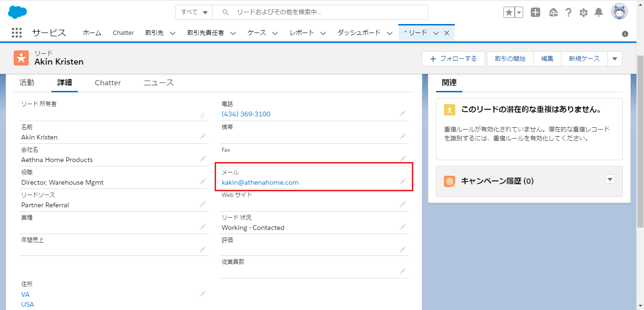Edit the 会社名 field pencil

202,159
